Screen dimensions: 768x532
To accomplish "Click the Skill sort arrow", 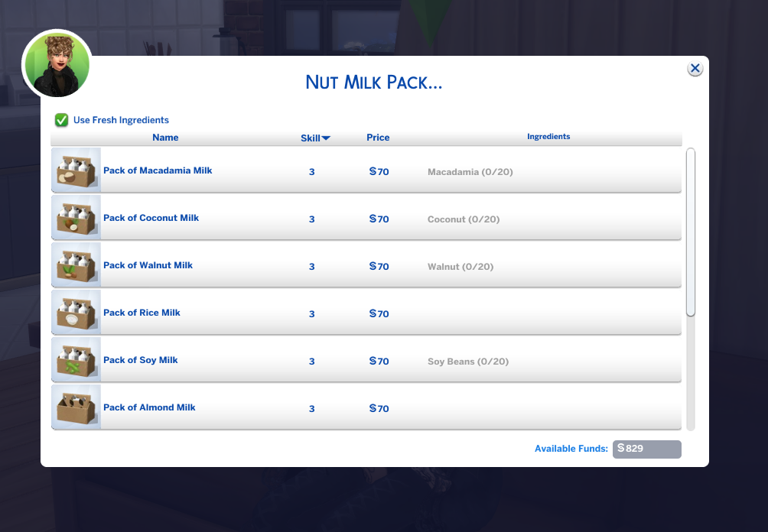I will click(327, 138).
